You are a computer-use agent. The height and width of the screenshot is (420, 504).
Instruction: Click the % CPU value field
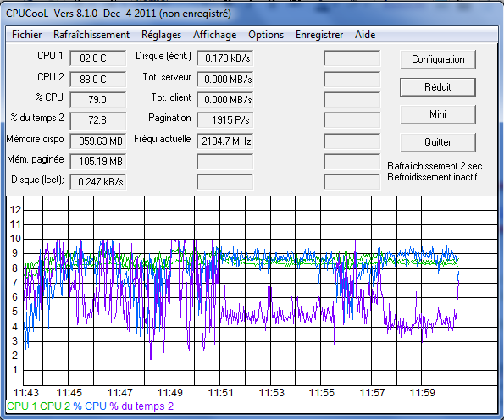98,100
